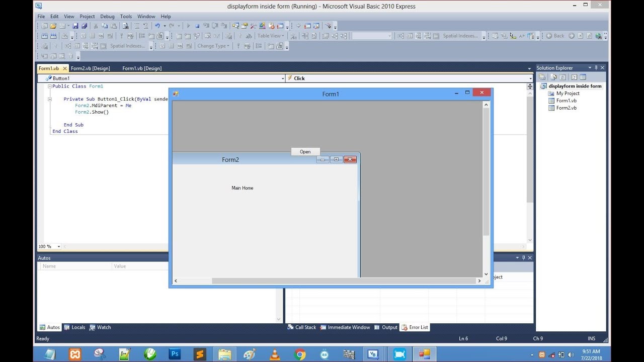Click the Save All toolbar icon
Image resolution: width=644 pixels, height=362 pixels.
(84, 26)
